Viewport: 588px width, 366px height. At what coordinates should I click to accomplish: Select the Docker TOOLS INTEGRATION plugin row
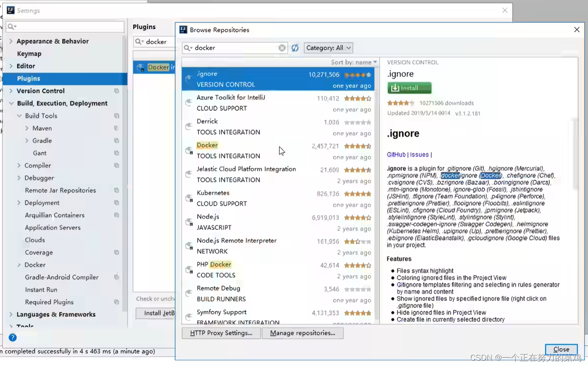click(278, 150)
